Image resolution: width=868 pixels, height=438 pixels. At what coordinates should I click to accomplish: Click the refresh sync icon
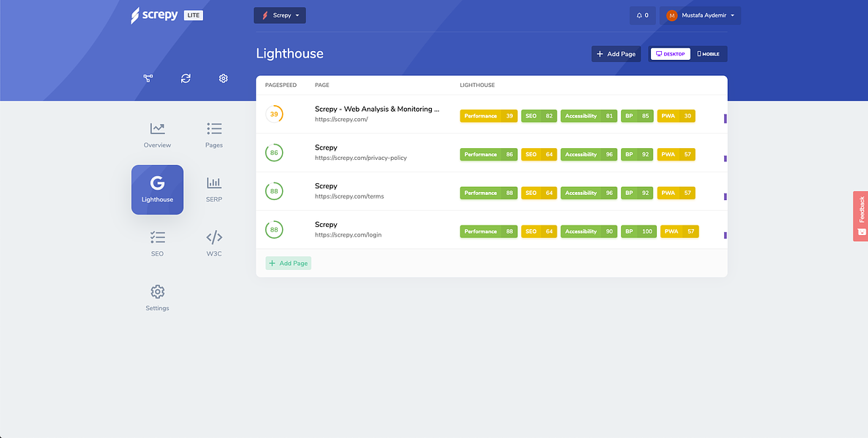tap(186, 79)
